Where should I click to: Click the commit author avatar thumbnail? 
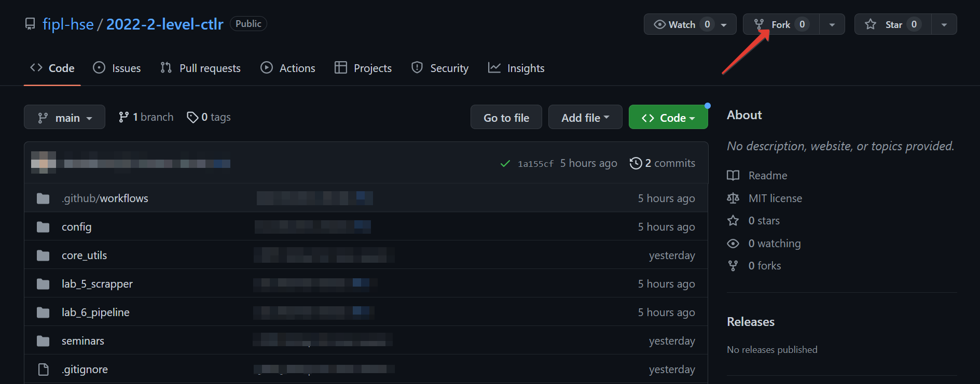coord(44,163)
